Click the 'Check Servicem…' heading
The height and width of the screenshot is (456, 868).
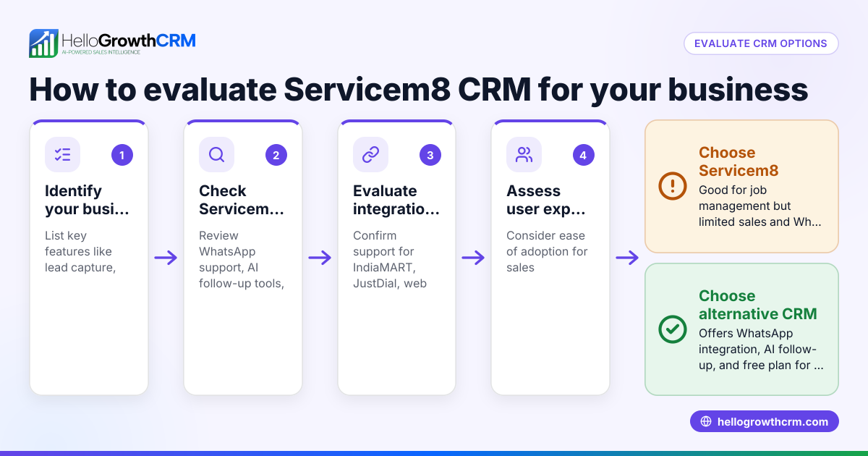click(x=242, y=200)
